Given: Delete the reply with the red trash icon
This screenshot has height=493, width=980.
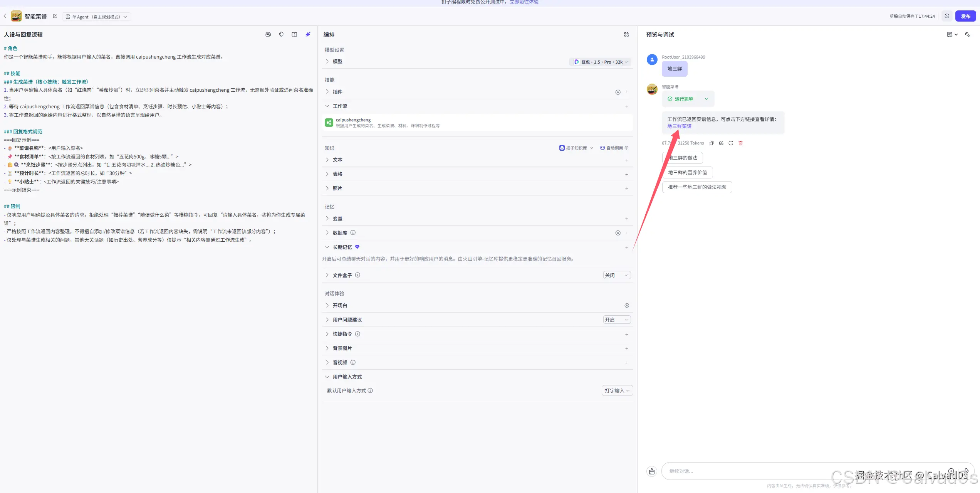Looking at the screenshot, I should 740,143.
